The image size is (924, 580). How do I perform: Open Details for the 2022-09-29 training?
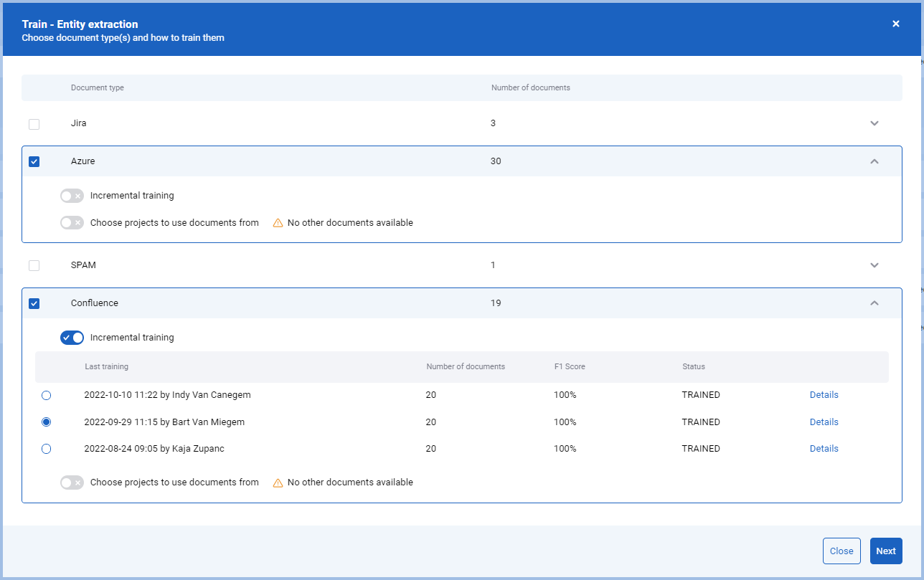tap(824, 422)
